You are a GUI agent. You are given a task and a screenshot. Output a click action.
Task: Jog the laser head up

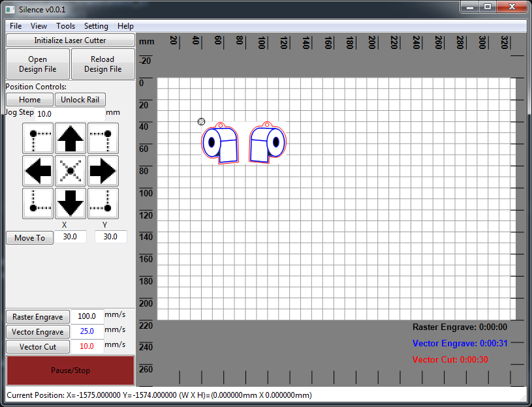(x=70, y=138)
